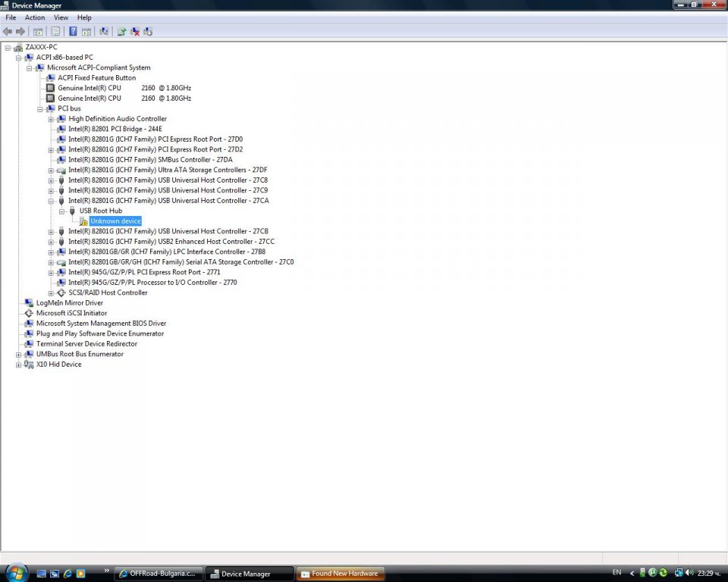Open Properties via the toolbar icon
Image resolution: width=728 pixels, height=582 pixels.
pos(55,32)
